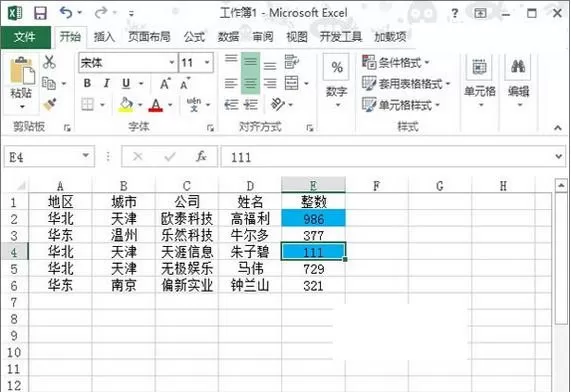Apply cell borders icon
The width and height of the screenshot is (571, 392).
[87, 105]
